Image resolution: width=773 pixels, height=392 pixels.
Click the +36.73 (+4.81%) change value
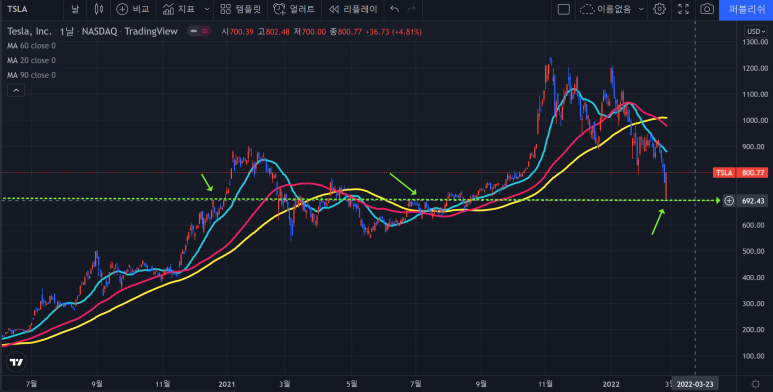(393, 32)
